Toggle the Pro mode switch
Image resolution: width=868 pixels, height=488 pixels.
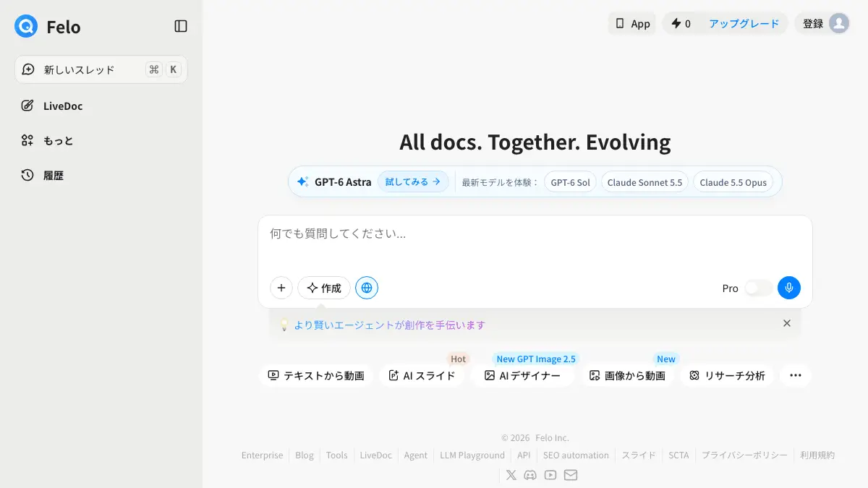(x=758, y=288)
